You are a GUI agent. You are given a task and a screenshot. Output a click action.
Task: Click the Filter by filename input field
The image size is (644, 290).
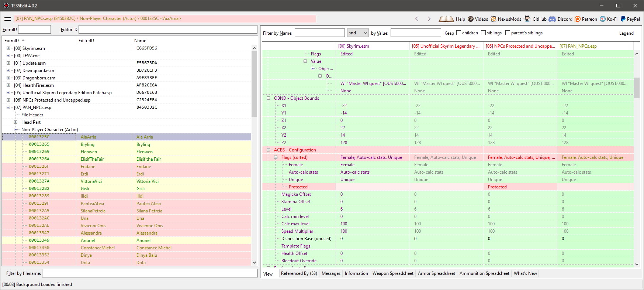(150, 273)
